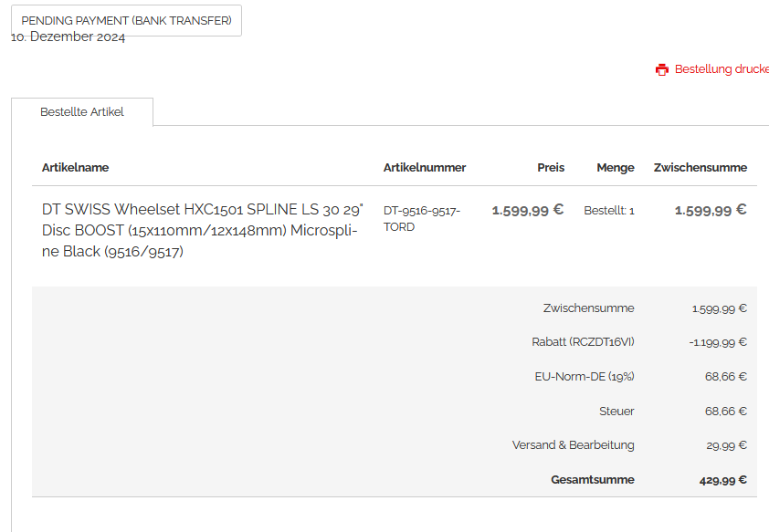
Task: Click the discount amount -1.199,99 €
Action: (718, 342)
